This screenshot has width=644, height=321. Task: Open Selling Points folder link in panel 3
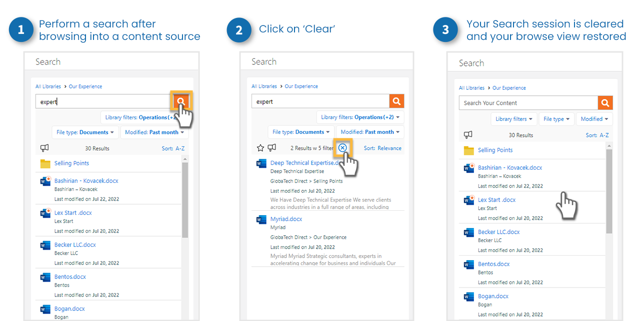495,150
